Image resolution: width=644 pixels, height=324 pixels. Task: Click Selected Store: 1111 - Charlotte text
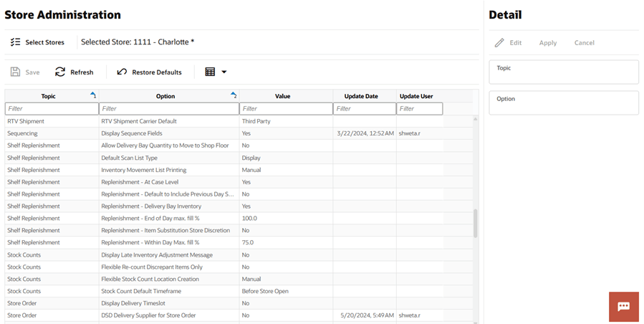tap(137, 42)
